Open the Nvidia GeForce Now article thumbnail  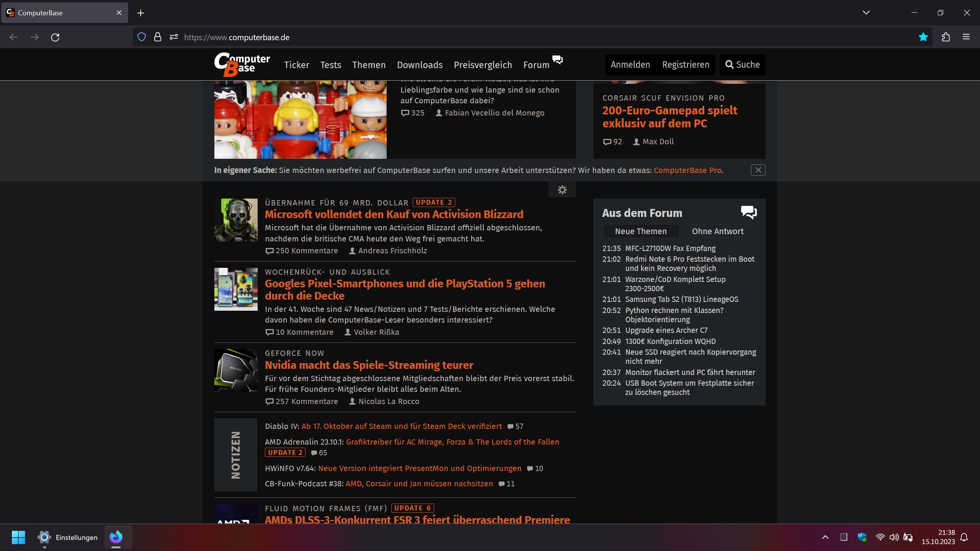[x=236, y=370]
